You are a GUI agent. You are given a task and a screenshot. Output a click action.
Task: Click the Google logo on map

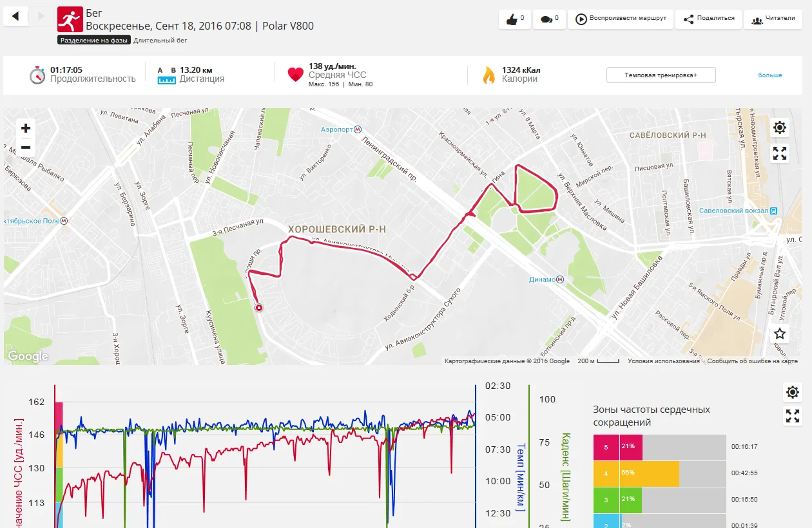tap(28, 356)
